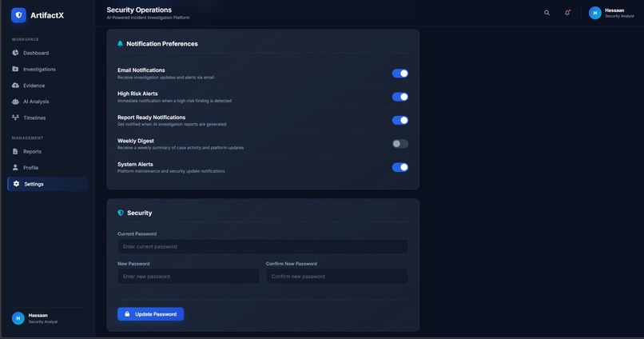644x339 pixels.
Task: Click the Reports document icon
Action: pyautogui.click(x=15, y=151)
